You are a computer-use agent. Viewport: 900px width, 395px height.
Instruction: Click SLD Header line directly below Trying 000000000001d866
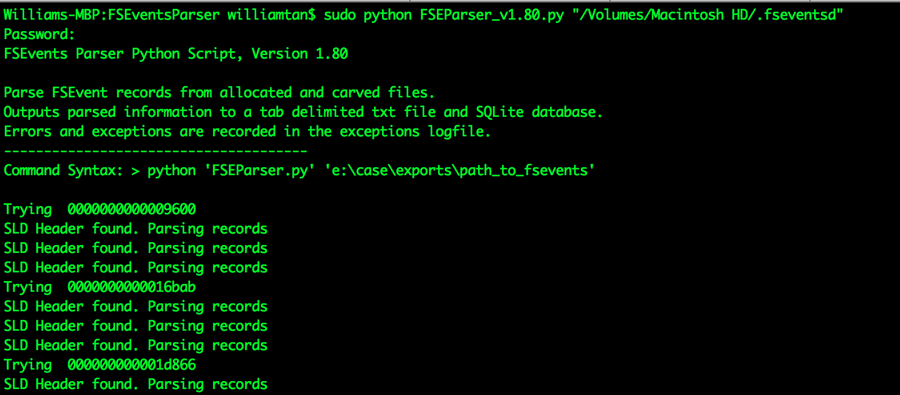135,384
